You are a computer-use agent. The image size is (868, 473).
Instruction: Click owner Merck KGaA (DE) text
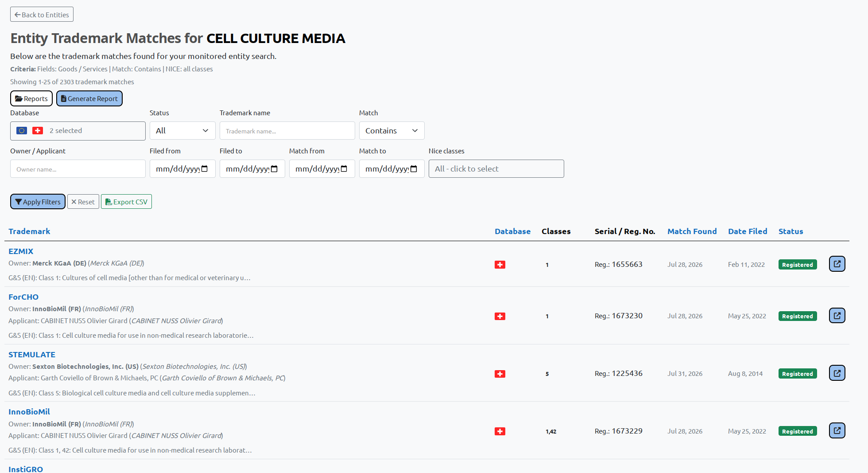click(59, 263)
